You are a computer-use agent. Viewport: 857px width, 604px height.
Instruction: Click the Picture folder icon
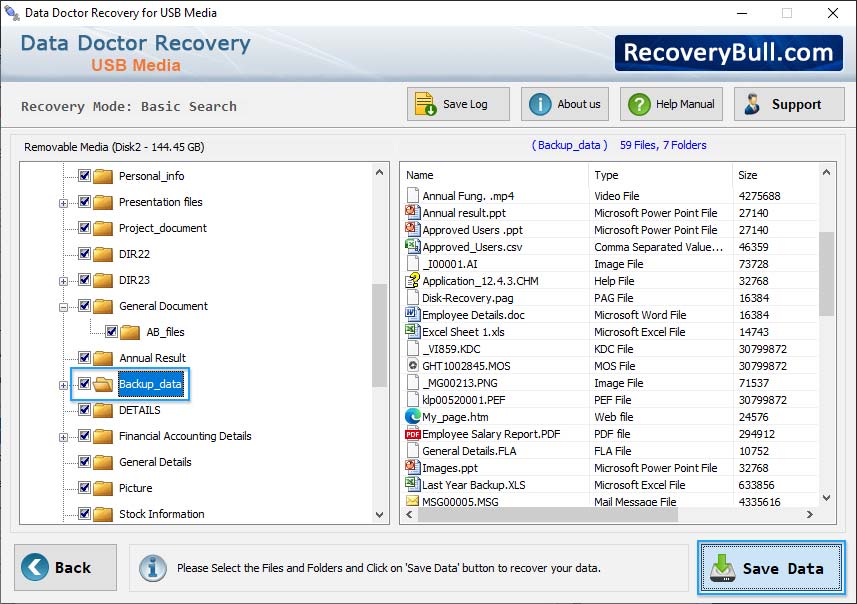point(103,488)
